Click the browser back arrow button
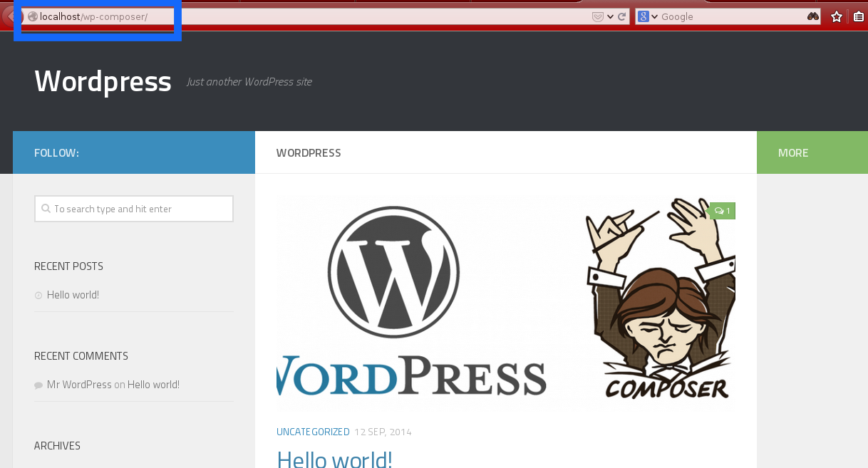 point(10,16)
